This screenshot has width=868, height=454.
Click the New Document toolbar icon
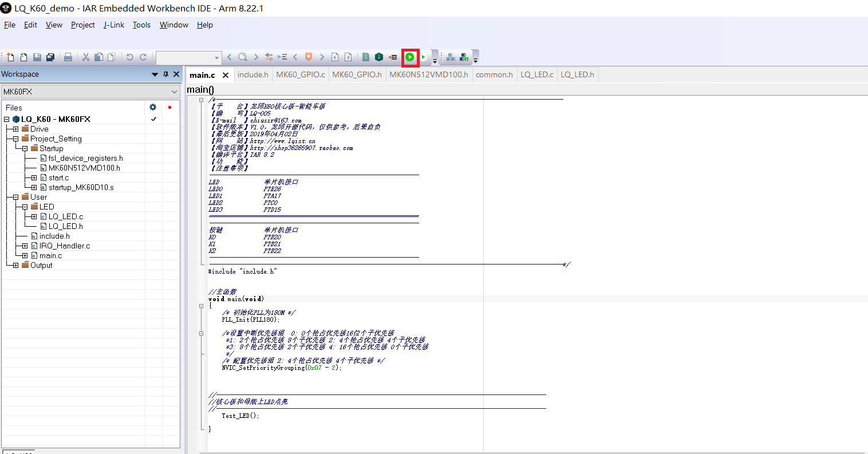pos(10,57)
